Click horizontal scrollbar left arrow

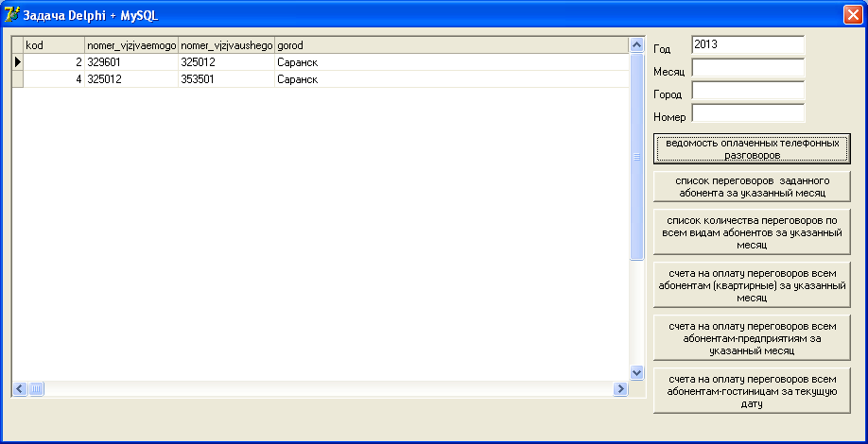(20, 388)
